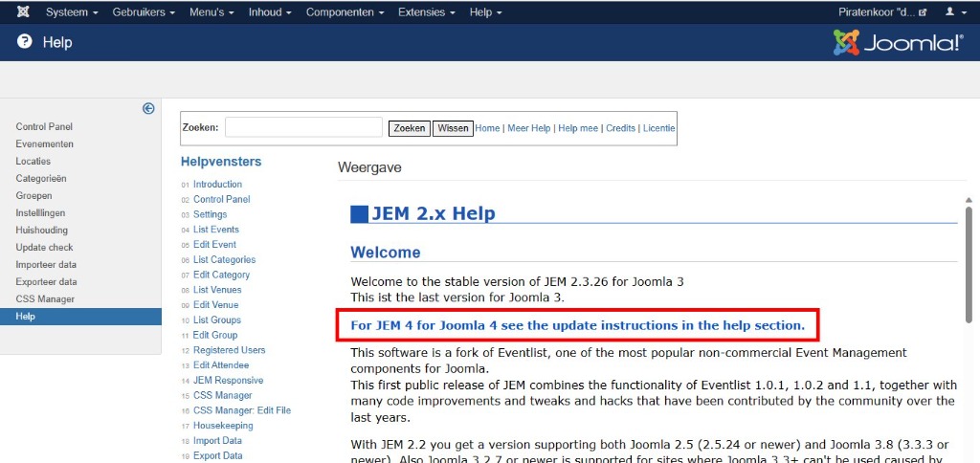This screenshot has height=463, width=980.
Task: Open help topic 15 CSS Manager
Action: pyautogui.click(x=222, y=395)
